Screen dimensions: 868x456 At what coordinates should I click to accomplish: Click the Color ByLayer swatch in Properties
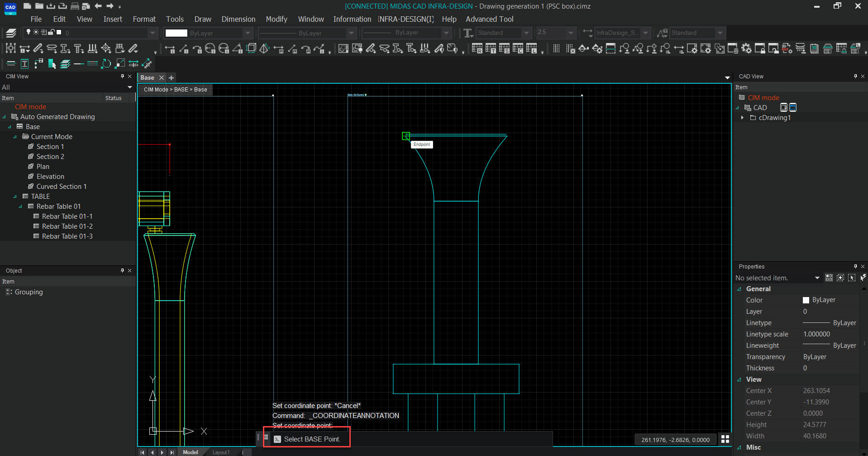pyautogui.click(x=806, y=300)
